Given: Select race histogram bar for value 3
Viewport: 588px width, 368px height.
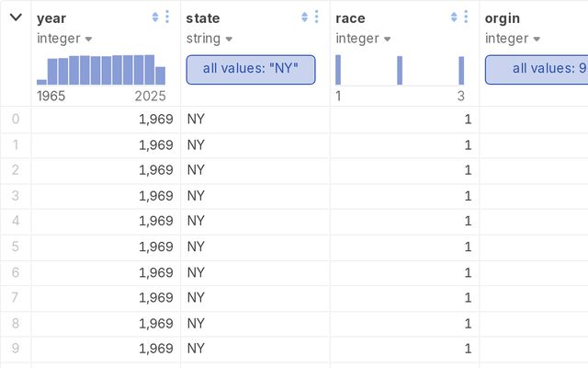Looking at the screenshot, I should coord(461,71).
